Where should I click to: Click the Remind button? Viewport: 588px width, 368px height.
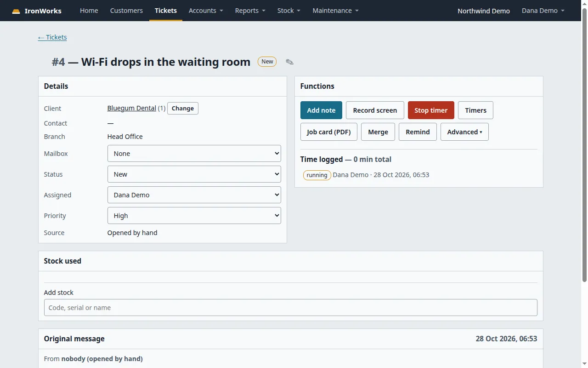(x=418, y=132)
